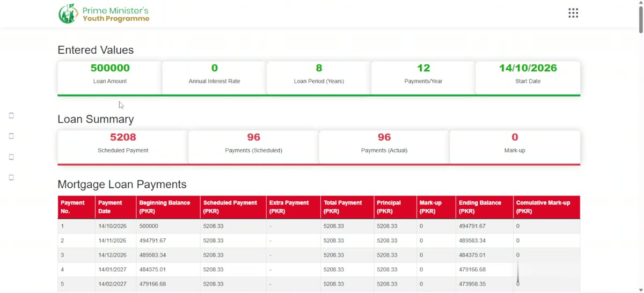Click total payment 5208.33 in row 2
644x293 pixels.
pos(334,241)
